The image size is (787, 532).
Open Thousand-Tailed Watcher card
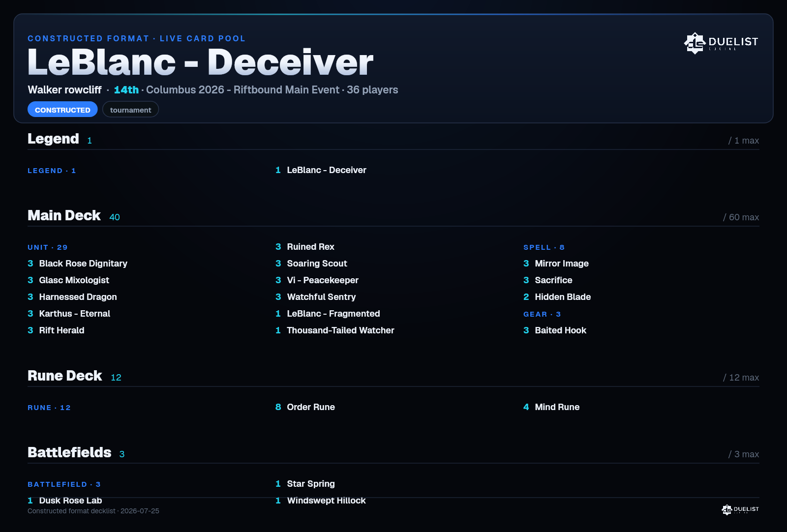click(x=335, y=330)
